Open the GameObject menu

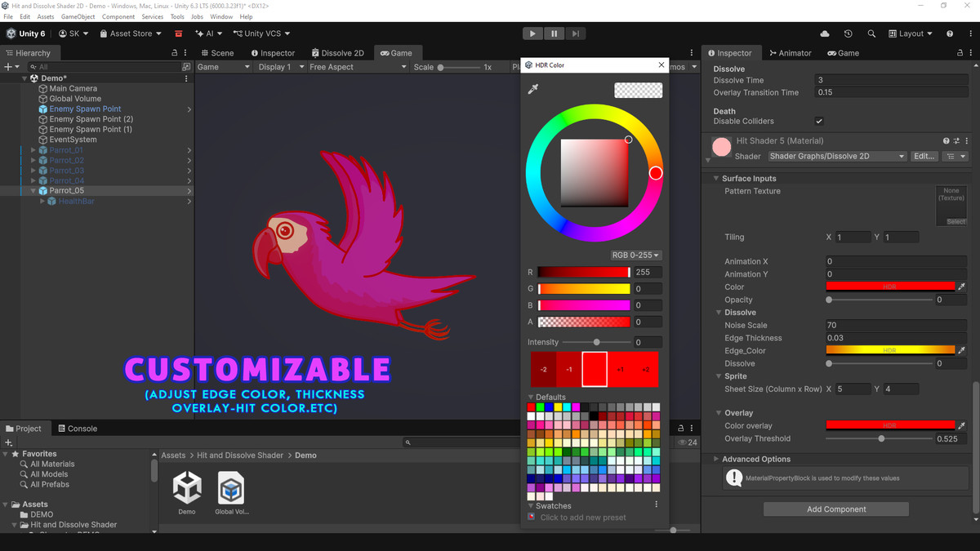pyautogui.click(x=78, y=16)
